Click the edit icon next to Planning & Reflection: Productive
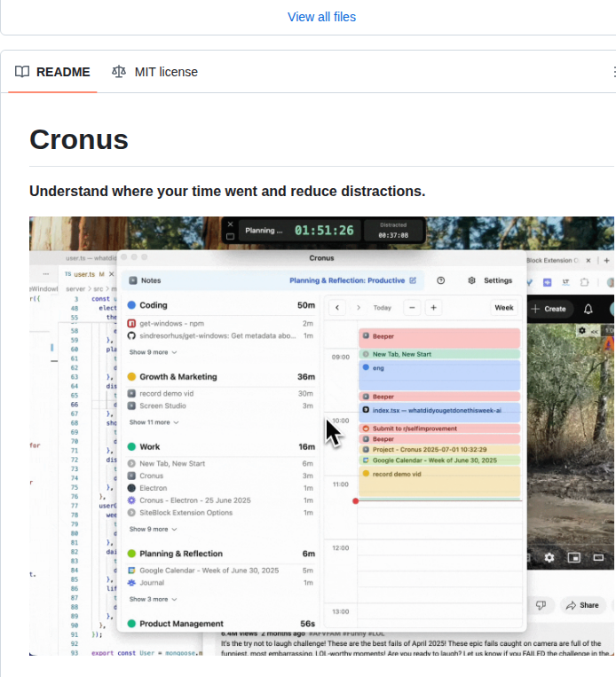Screen dimensions: 616x677 pos(413,280)
